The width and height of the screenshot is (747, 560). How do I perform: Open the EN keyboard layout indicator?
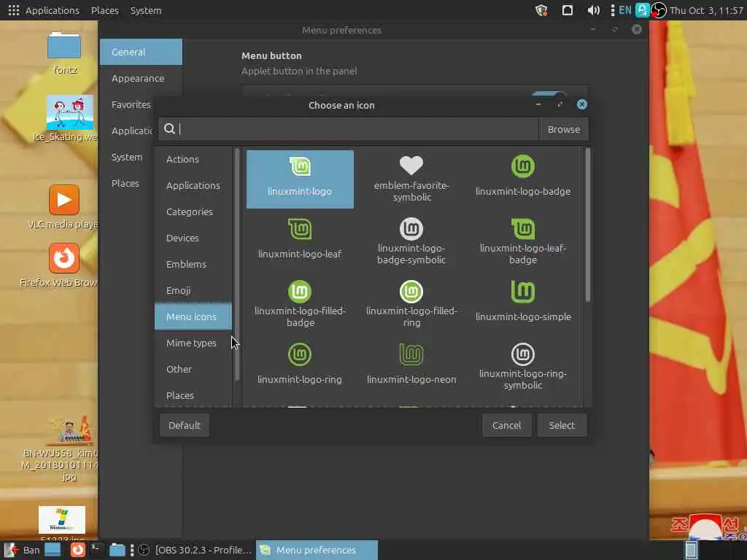click(x=625, y=10)
